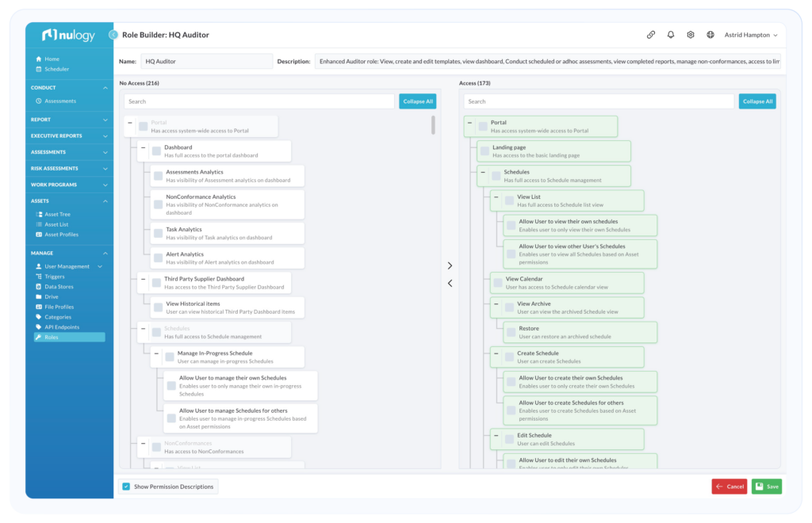The height and width of the screenshot is (523, 812).
Task: Open the Astrid Hampton user dropdown
Action: 750,35
